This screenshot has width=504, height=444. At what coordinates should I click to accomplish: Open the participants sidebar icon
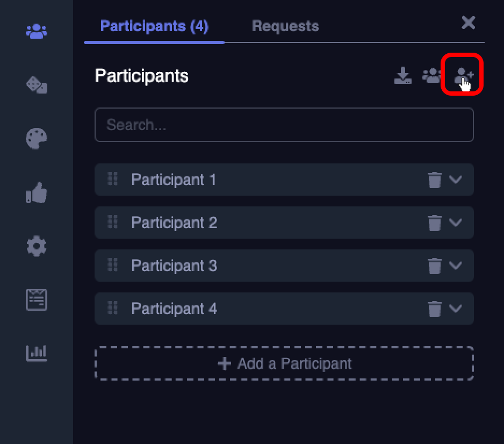click(37, 31)
